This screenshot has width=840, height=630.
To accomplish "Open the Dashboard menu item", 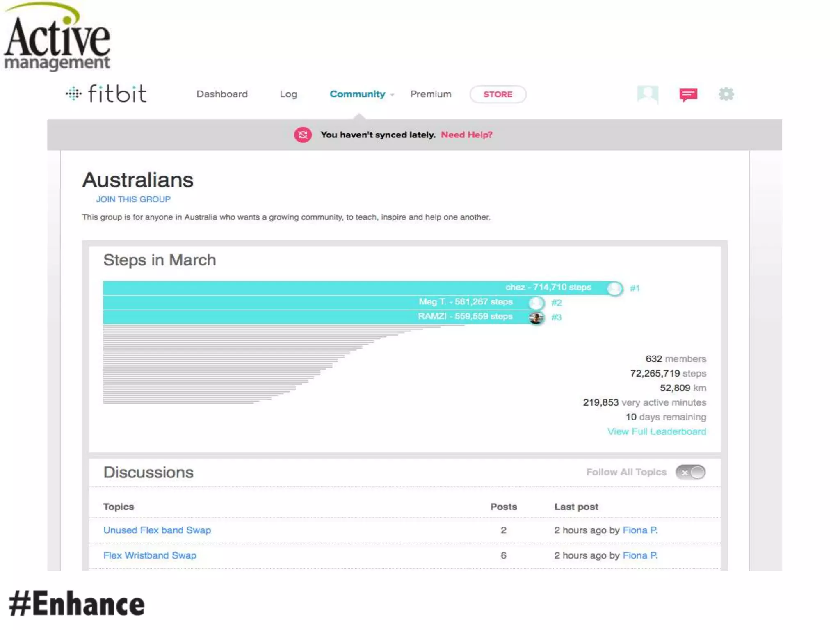I will [222, 94].
